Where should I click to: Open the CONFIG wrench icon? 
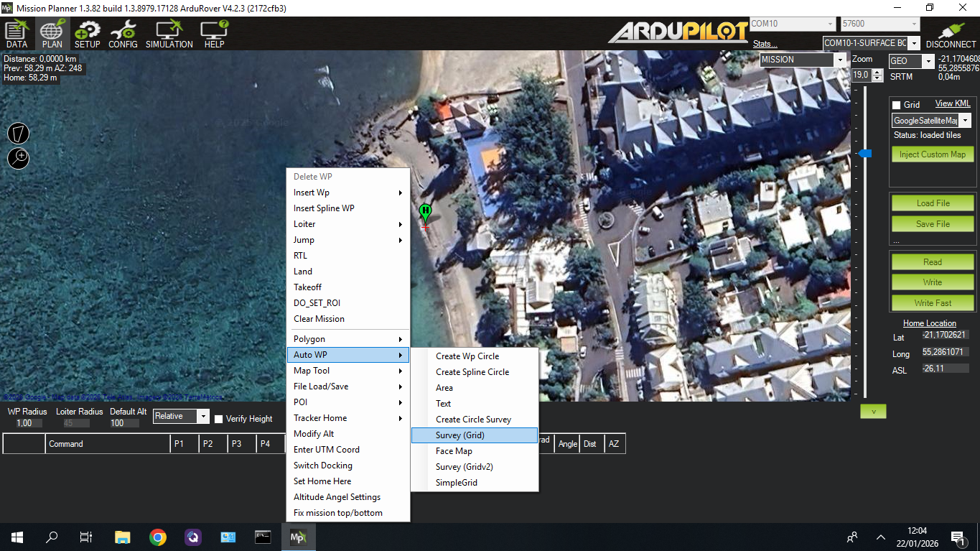click(x=123, y=34)
